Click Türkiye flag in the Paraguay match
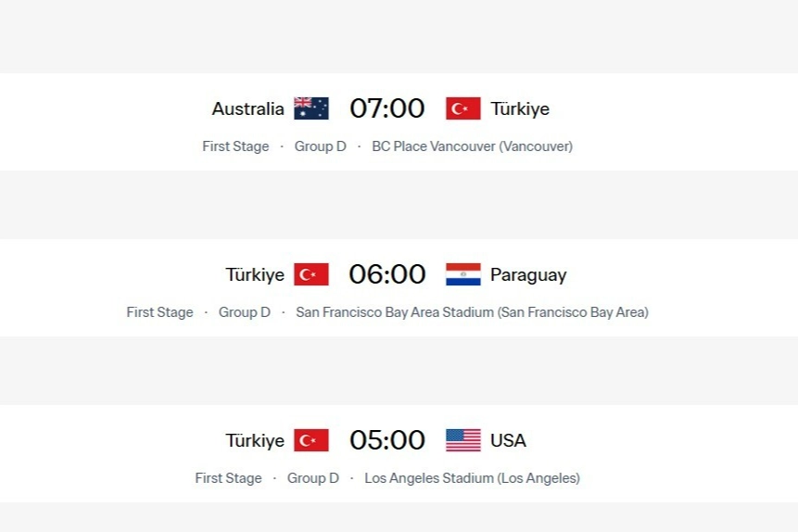 (311, 274)
